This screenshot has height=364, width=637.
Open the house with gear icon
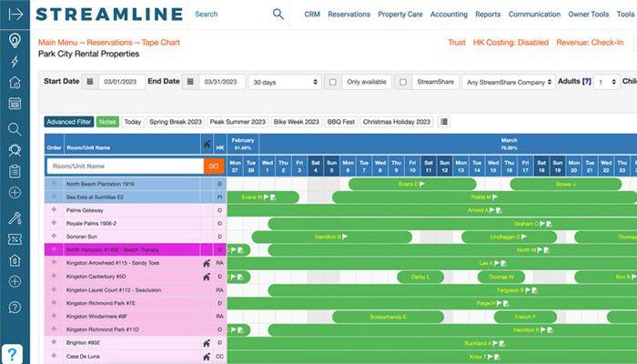[15, 83]
